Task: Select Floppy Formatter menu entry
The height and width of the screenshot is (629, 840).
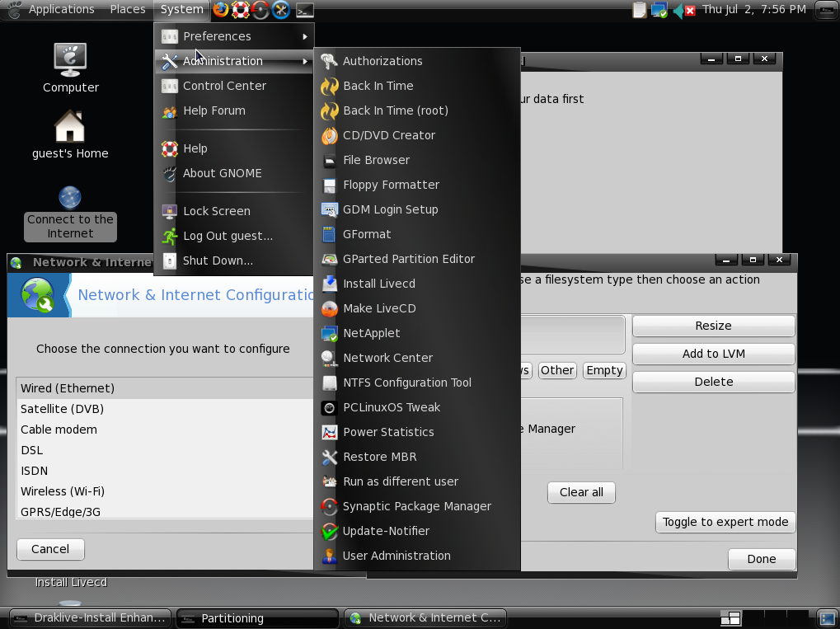Action: (x=417, y=185)
